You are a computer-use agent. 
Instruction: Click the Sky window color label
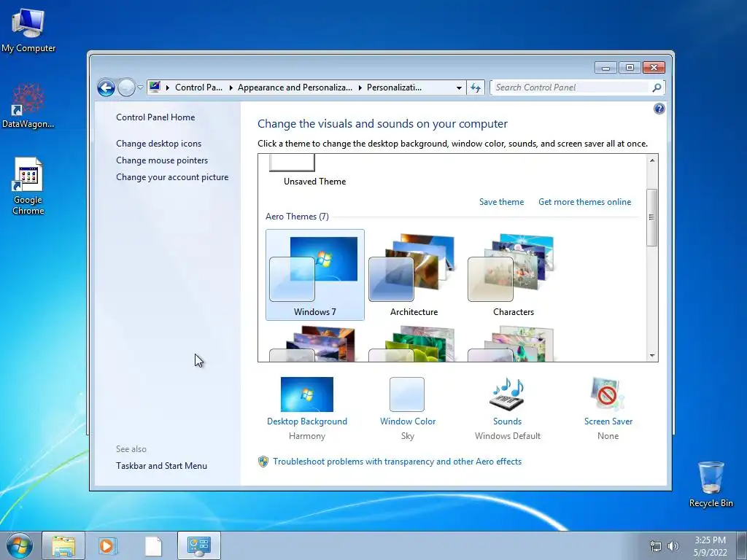tap(408, 436)
